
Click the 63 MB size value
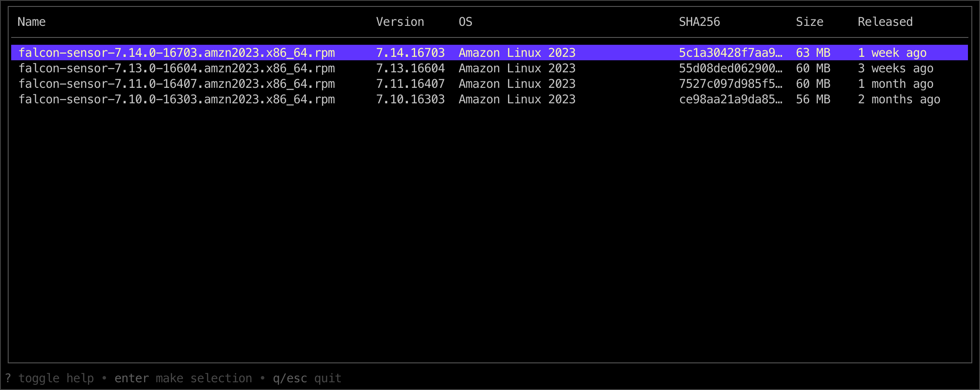[x=813, y=53]
